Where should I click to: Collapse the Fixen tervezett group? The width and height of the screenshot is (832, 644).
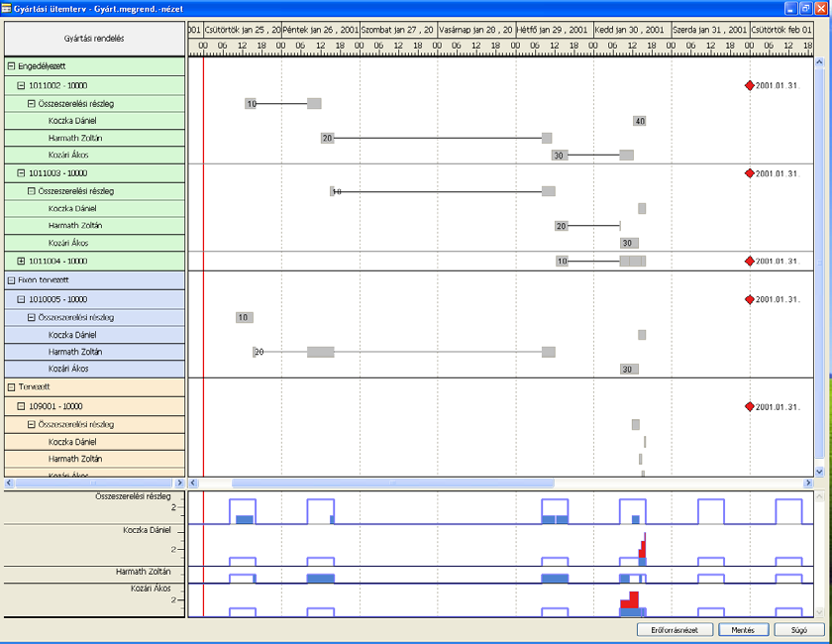click(x=11, y=280)
